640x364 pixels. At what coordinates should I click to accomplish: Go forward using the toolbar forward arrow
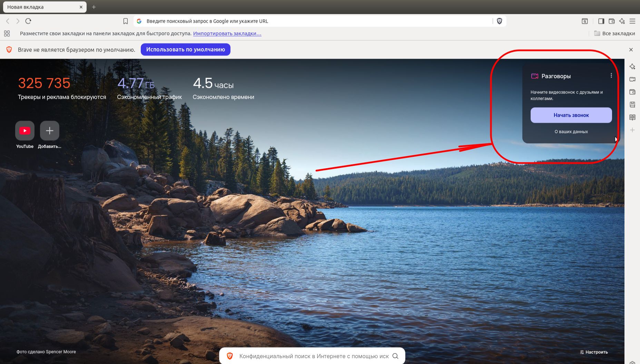point(18,21)
